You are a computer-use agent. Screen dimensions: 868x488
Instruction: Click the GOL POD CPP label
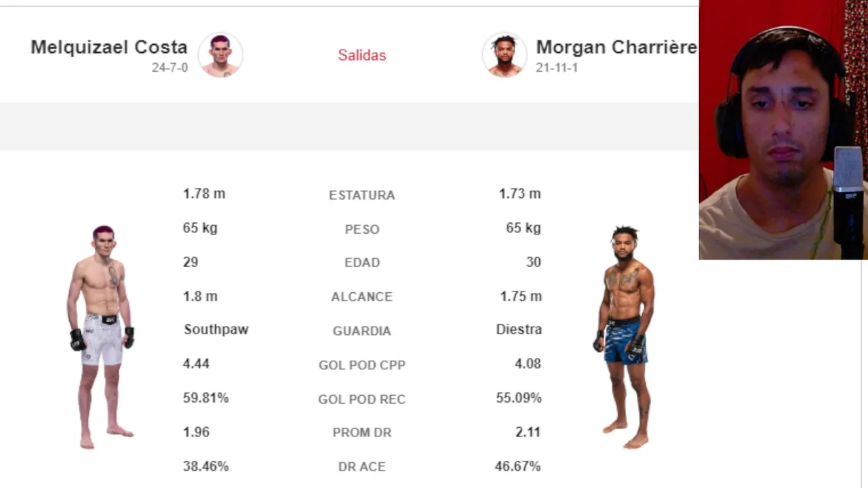pyautogui.click(x=362, y=365)
